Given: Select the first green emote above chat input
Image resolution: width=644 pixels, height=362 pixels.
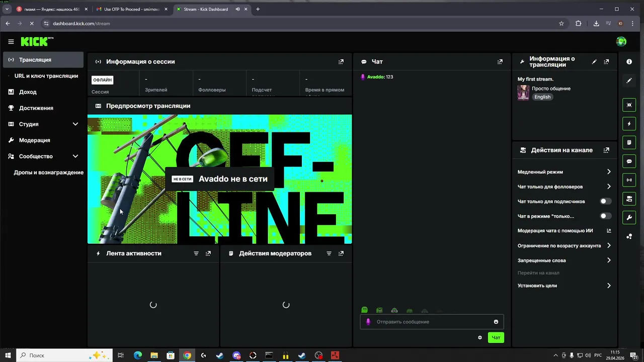Looking at the screenshot, I should click(365, 310).
